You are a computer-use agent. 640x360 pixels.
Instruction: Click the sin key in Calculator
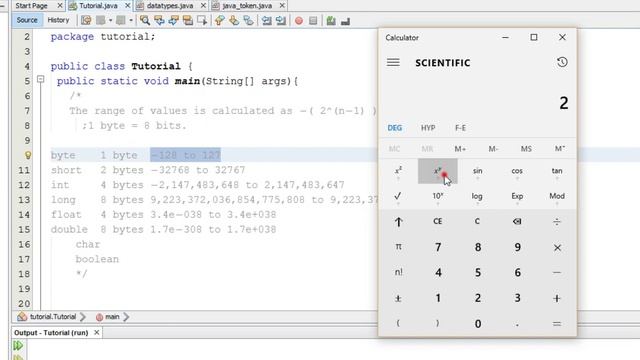(477, 171)
